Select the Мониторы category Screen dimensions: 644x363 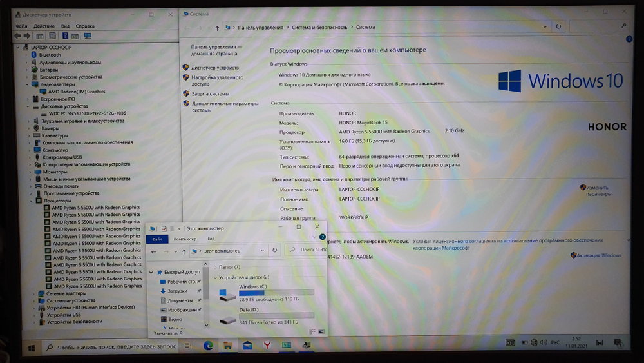(55, 172)
